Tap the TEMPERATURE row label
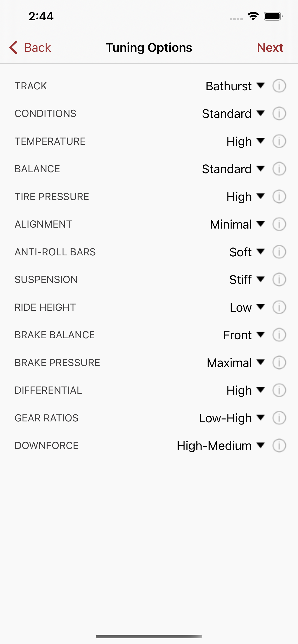 [50, 141]
